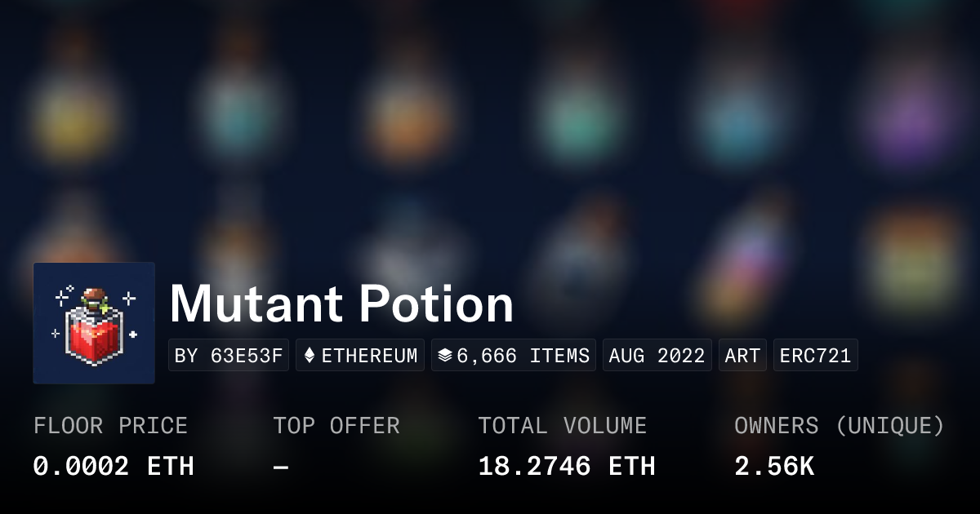The width and height of the screenshot is (980, 514).
Task: Click the dash under Top Offer
Action: (x=281, y=467)
